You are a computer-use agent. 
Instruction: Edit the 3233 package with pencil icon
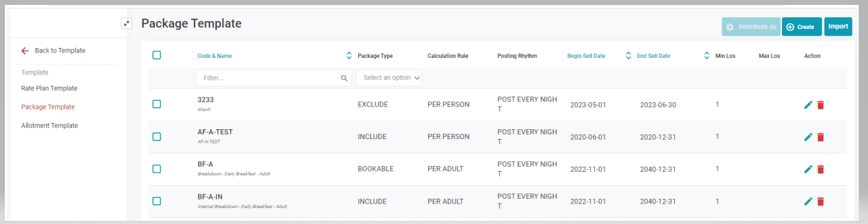[x=808, y=105]
